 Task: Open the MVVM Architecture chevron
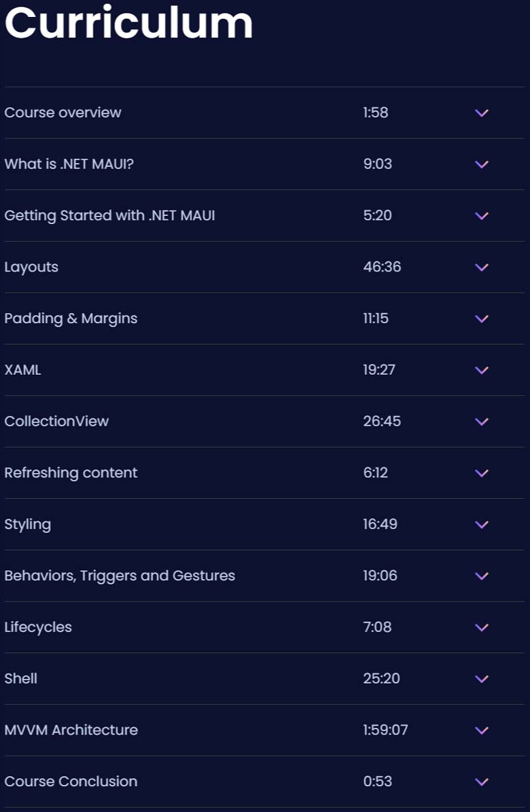(x=482, y=730)
